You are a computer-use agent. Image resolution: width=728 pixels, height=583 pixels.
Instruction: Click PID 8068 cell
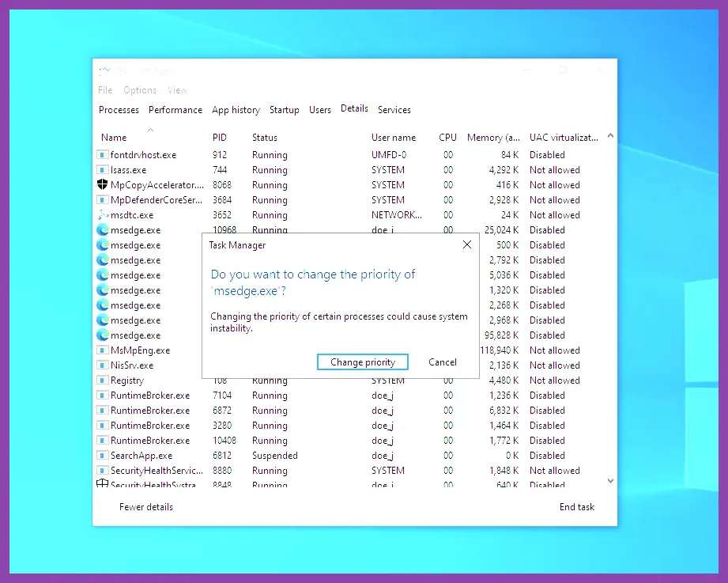click(x=222, y=185)
